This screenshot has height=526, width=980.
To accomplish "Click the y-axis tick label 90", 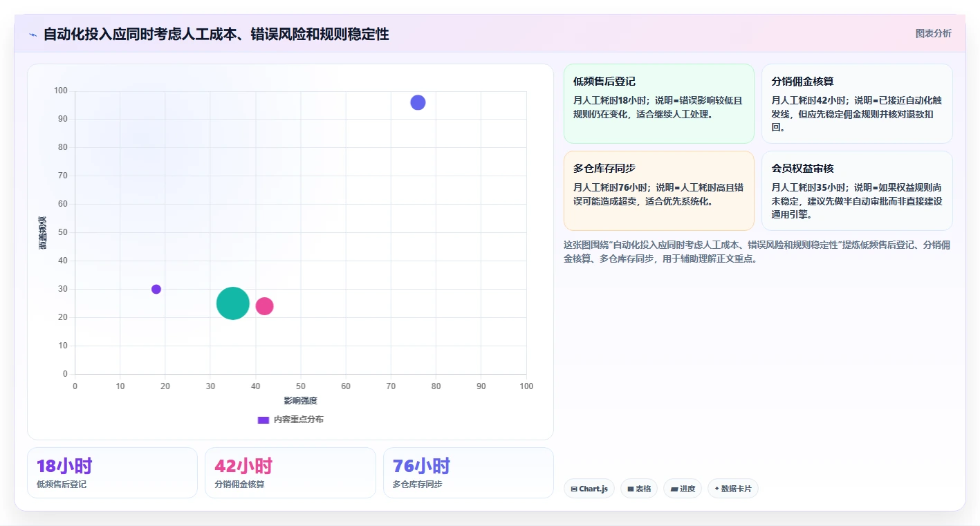I will (63, 119).
